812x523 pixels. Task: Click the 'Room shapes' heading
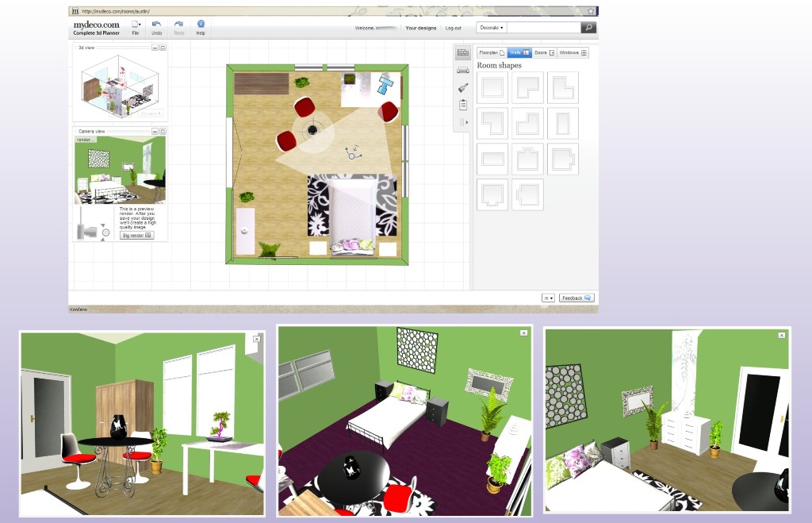point(500,65)
